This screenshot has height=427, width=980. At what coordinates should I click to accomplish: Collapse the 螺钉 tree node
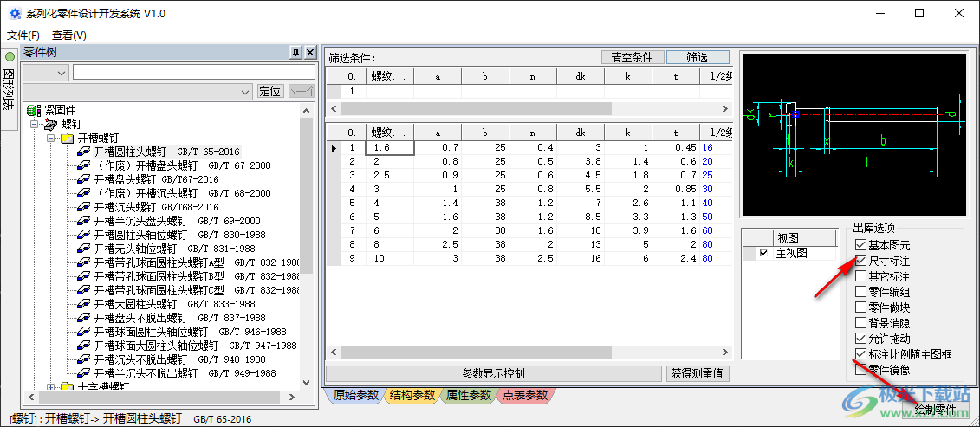[x=35, y=125]
